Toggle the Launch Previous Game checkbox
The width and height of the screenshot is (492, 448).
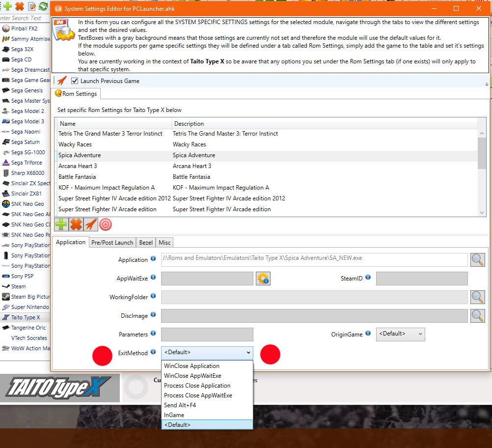click(x=75, y=81)
